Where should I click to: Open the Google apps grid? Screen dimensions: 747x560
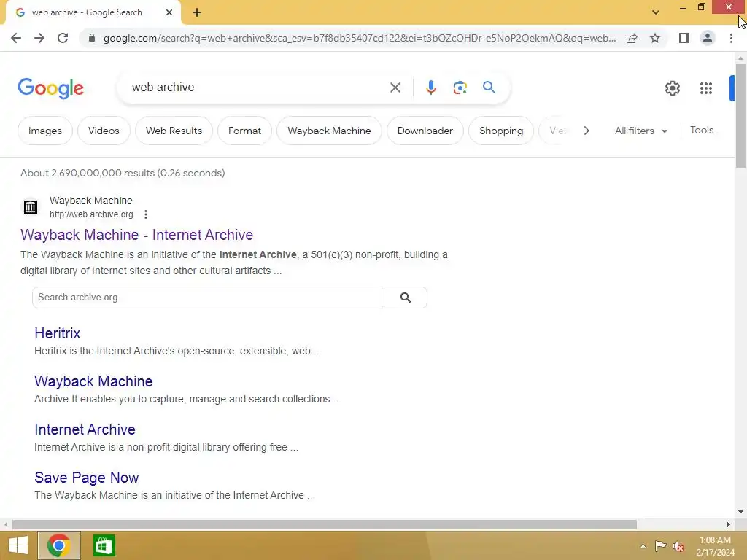[x=706, y=88]
